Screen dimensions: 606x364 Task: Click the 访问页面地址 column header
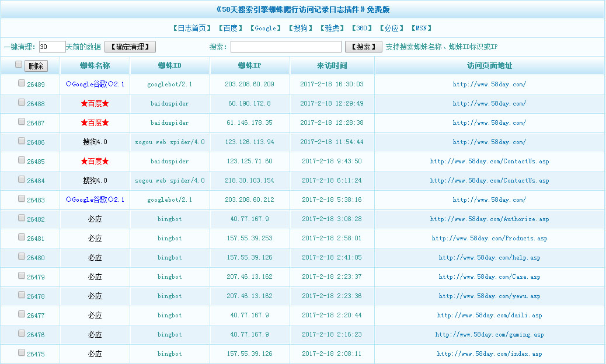[489, 65]
